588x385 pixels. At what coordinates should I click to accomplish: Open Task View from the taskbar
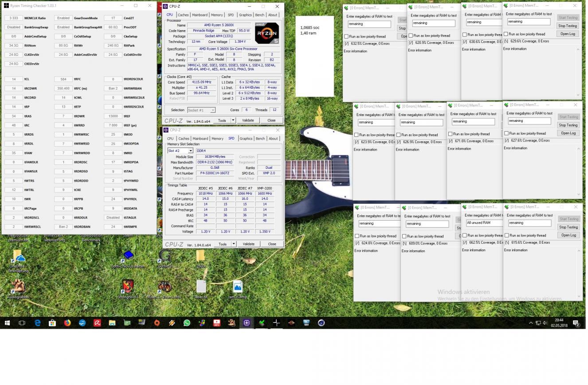22,323
